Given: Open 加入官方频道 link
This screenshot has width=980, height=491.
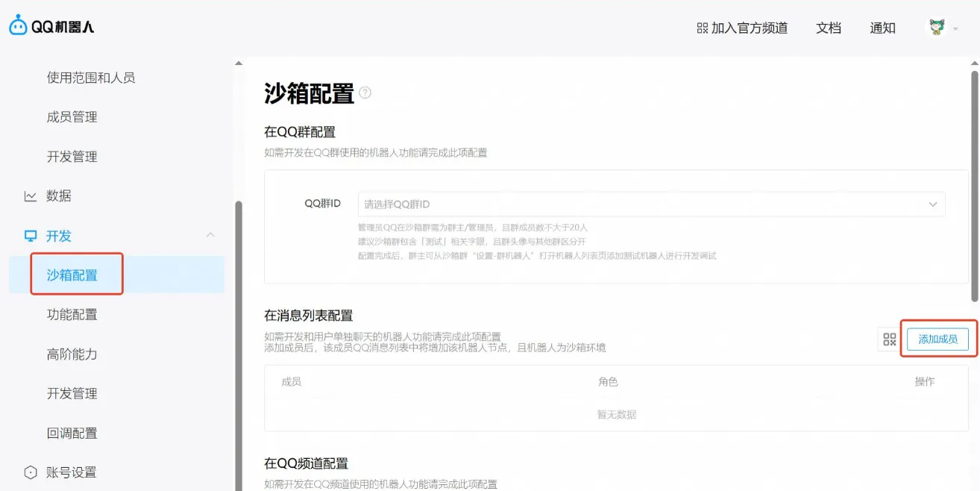Looking at the screenshot, I should click(750, 28).
